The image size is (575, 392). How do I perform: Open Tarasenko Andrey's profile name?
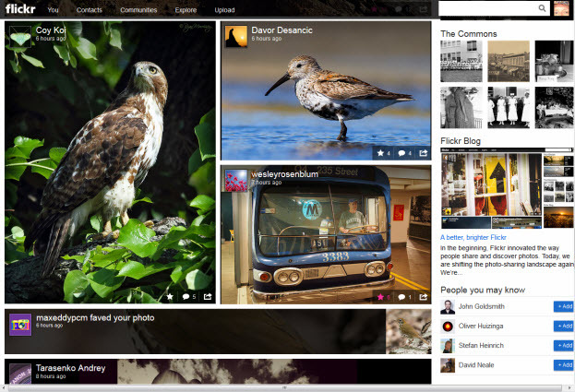pos(70,368)
